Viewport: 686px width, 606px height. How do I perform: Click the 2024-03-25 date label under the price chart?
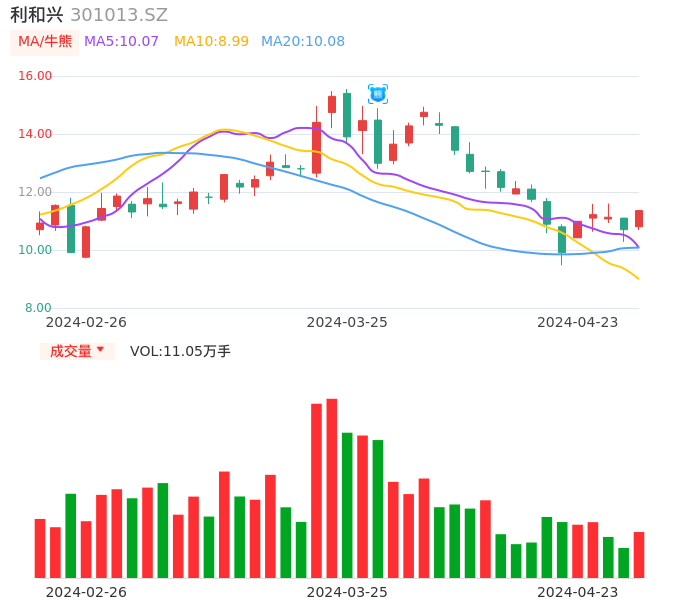click(347, 322)
